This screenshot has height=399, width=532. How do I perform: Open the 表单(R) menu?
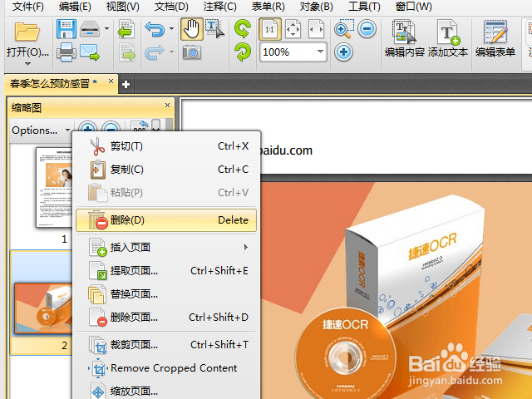coord(268,7)
